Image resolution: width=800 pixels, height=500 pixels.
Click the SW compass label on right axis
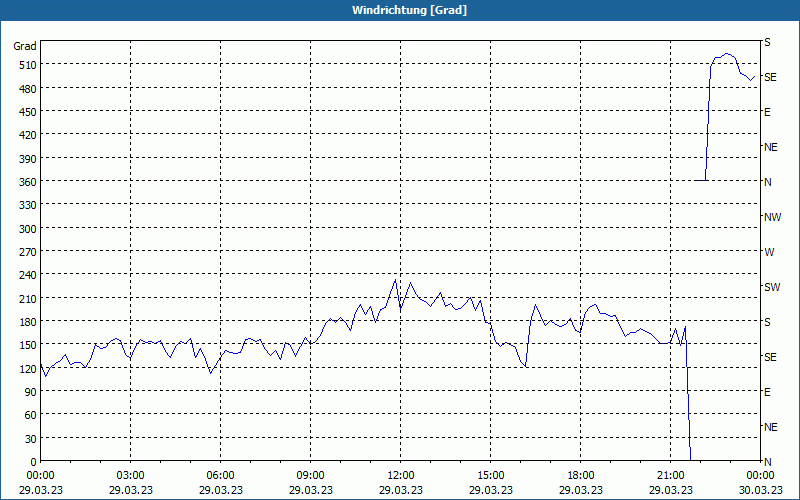pyautogui.click(x=772, y=287)
